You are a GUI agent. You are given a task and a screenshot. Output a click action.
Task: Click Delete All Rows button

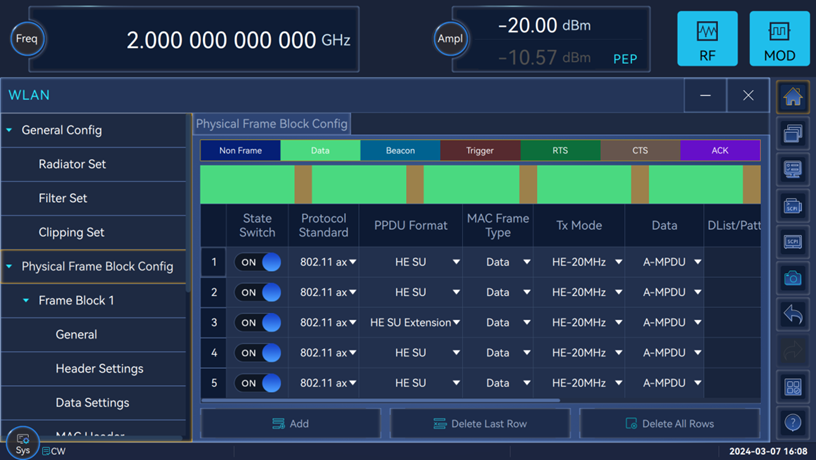(x=669, y=423)
